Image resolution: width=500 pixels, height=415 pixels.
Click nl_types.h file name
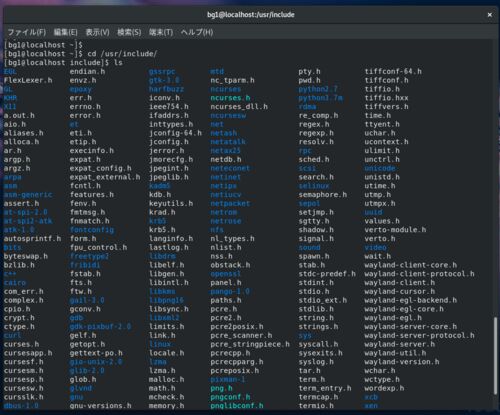232,239
